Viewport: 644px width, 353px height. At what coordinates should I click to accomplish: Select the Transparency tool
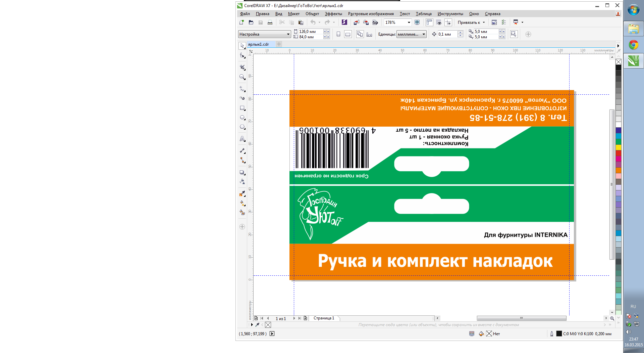coord(242,182)
